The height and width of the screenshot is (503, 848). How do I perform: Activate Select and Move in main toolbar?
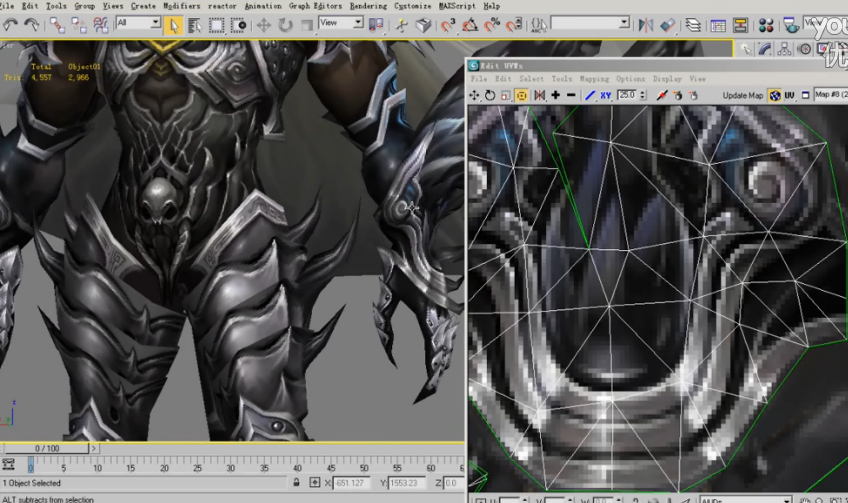tap(263, 25)
